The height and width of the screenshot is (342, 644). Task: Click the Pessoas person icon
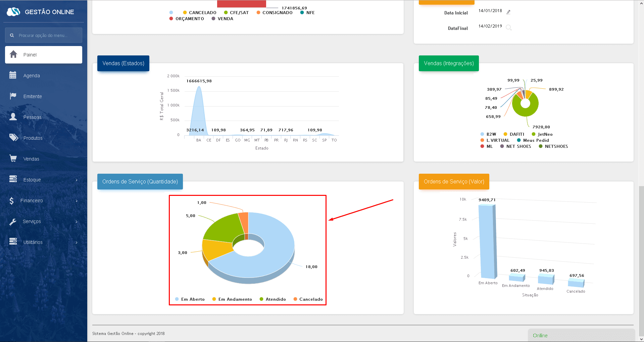point(13,117)
